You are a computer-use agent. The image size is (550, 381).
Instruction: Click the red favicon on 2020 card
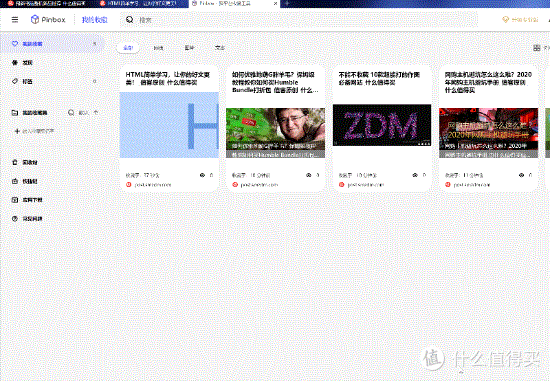click(x=448, y=185)
